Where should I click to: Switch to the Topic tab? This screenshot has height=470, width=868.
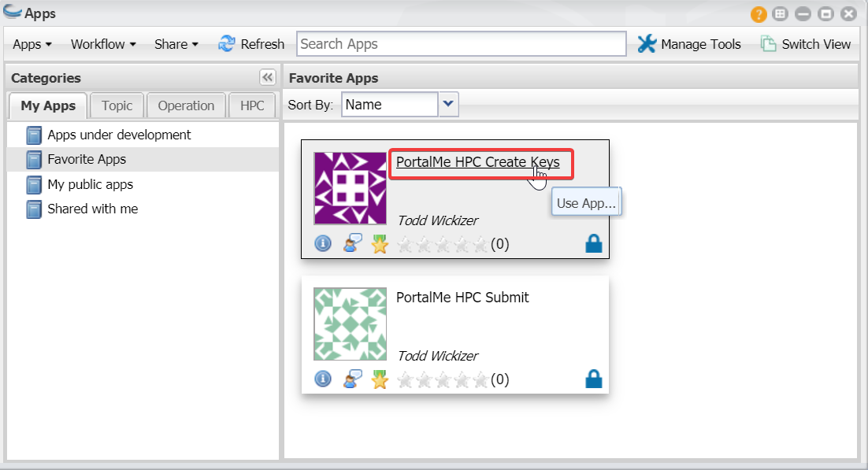pos(117,105)
